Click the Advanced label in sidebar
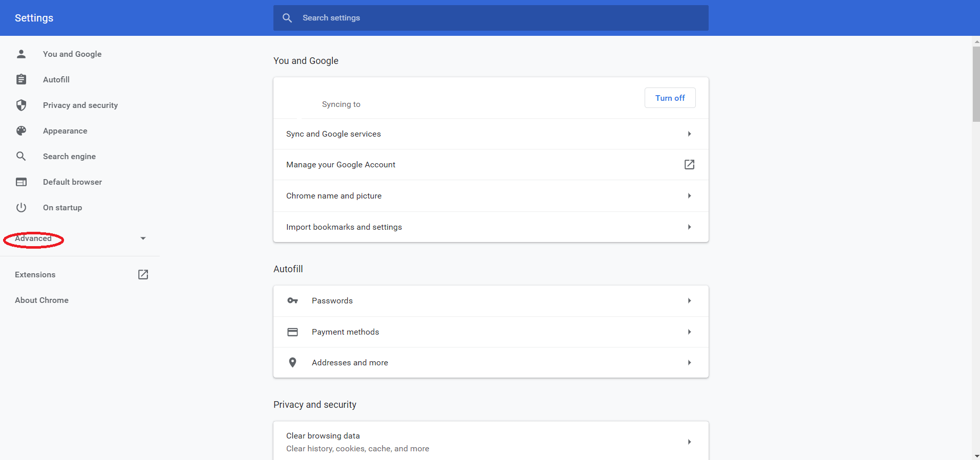980x460 pixels. [x=33, y=238]
